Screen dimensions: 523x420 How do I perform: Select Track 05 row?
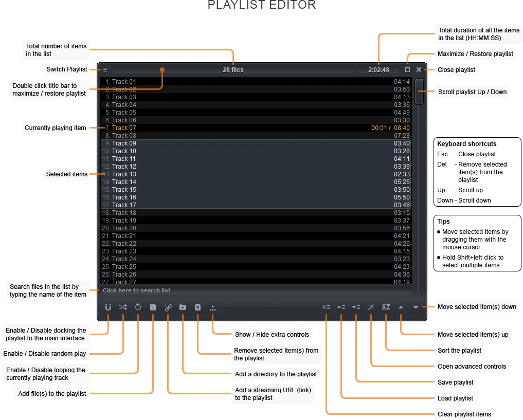click(256, 113)
